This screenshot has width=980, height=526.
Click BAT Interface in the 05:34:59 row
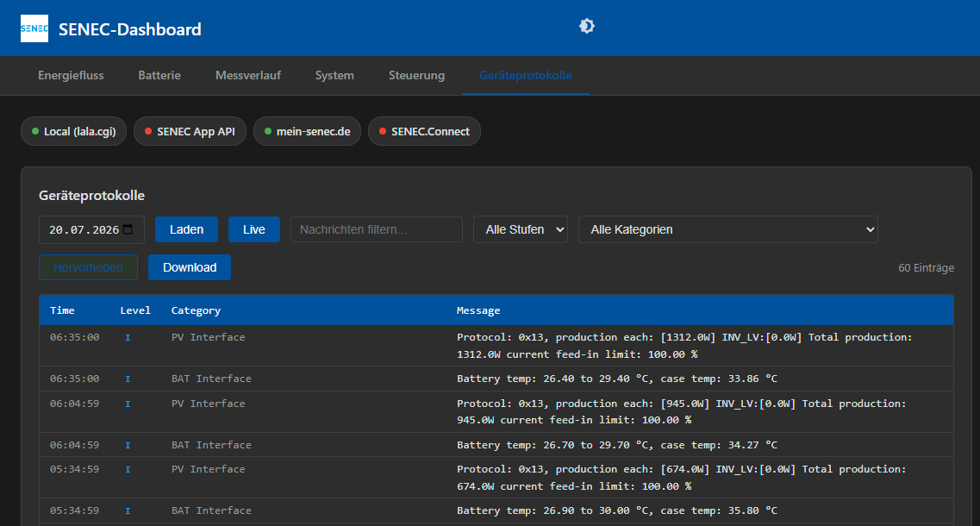click(211, 511)
